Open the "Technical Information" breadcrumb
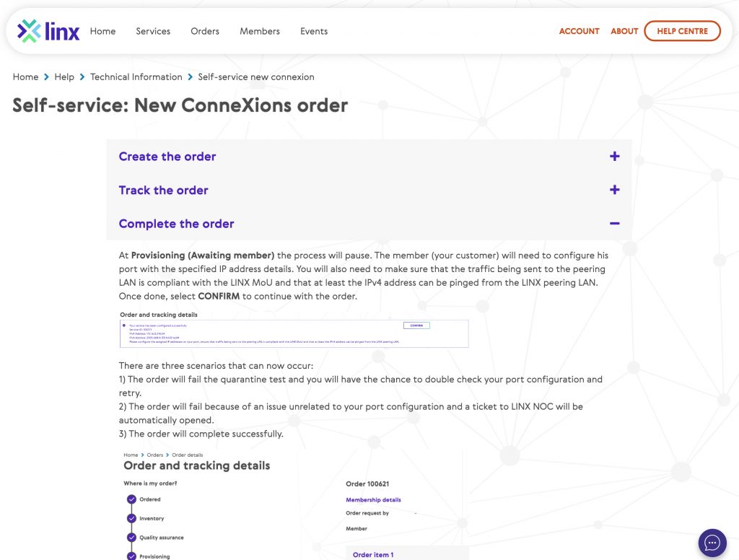This screenshot has height=560, width=739. pos(136,76)
